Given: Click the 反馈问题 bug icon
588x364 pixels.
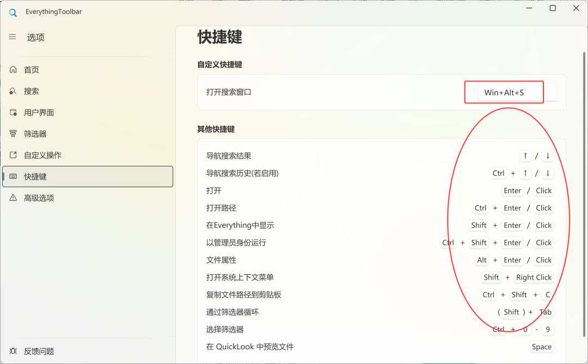Looking at the screenshot, I should pyautogui.click(x=13, y=351).
